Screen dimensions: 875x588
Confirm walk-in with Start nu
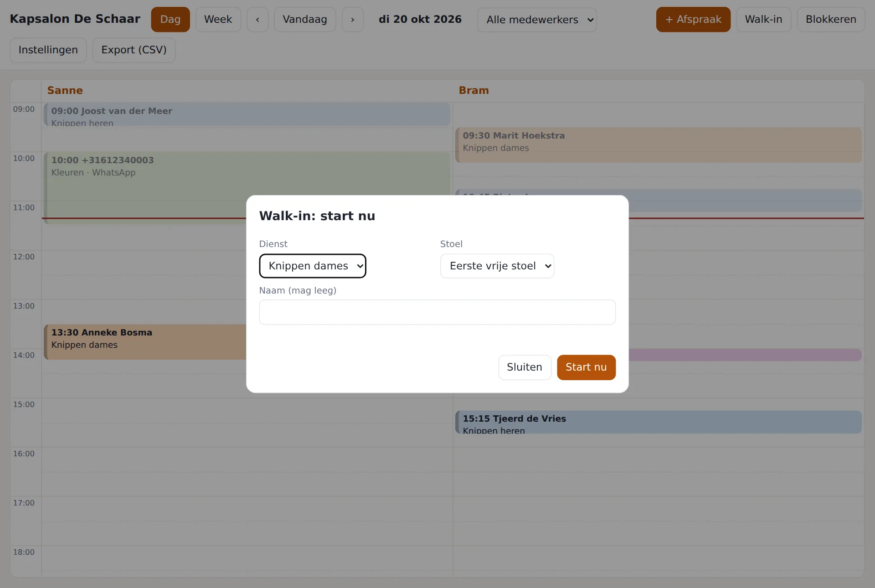click(586, 367)
